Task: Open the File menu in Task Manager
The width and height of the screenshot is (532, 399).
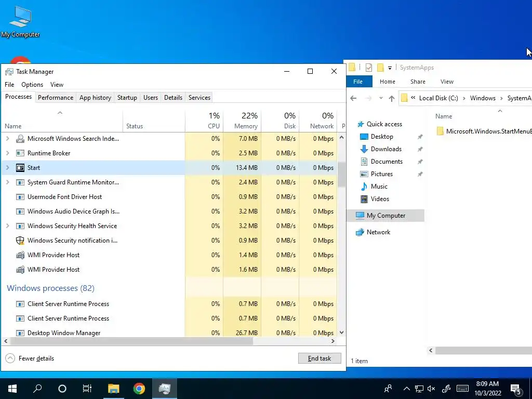Action: tap(9, 85)
